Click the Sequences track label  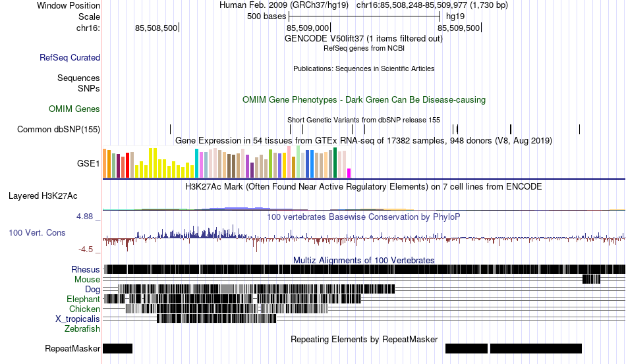(x=78, y=78)
